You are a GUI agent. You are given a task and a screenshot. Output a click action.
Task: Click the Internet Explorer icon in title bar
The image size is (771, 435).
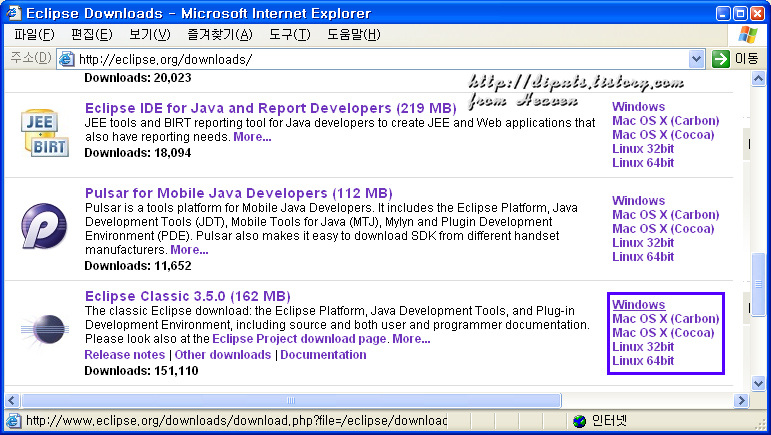[x=13, y=13]
